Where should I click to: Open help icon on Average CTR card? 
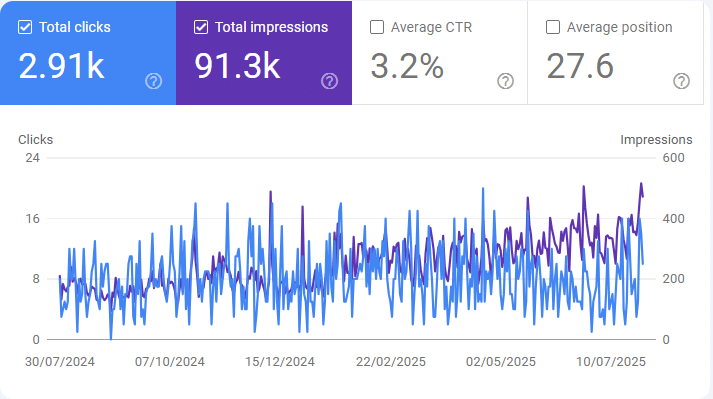click(506, 81)
